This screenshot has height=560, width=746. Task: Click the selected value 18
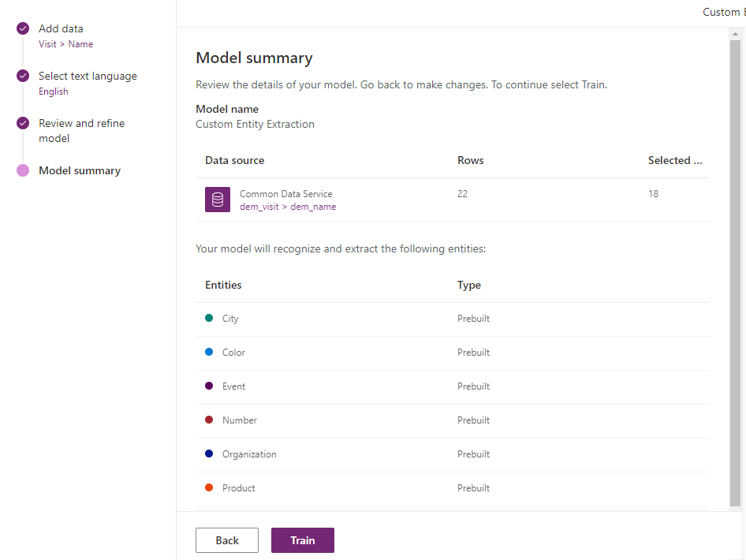click(x=653, y=194)
